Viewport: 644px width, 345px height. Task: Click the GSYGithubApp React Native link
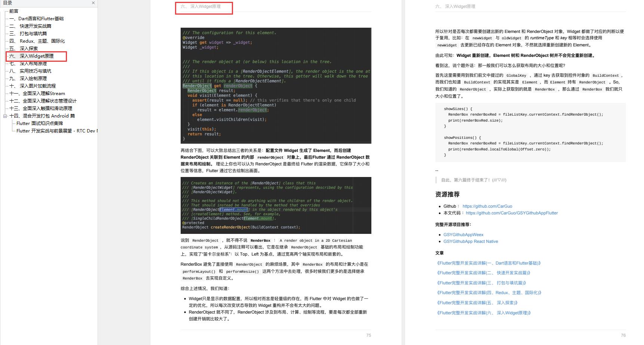tap(470, 241)
